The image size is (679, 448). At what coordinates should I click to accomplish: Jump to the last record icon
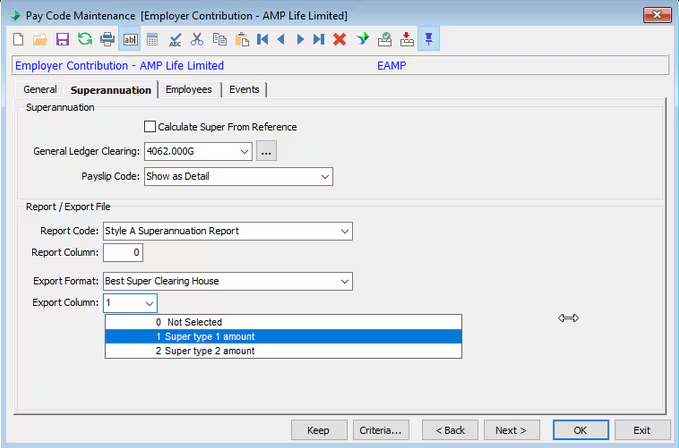pyautogui.click(x=319, y=39)
